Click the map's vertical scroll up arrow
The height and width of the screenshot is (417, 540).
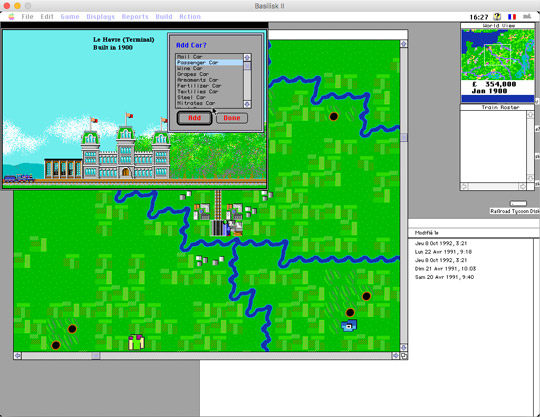tap(404, 44)
